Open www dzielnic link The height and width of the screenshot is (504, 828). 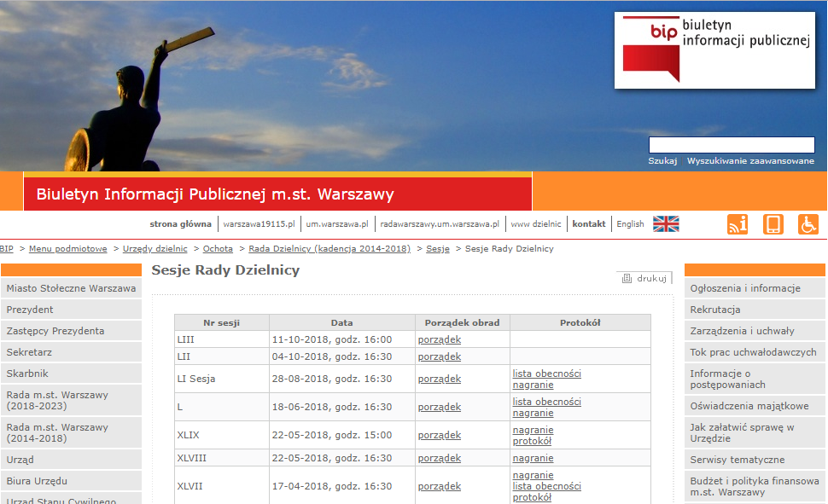[x=536, y=223]
